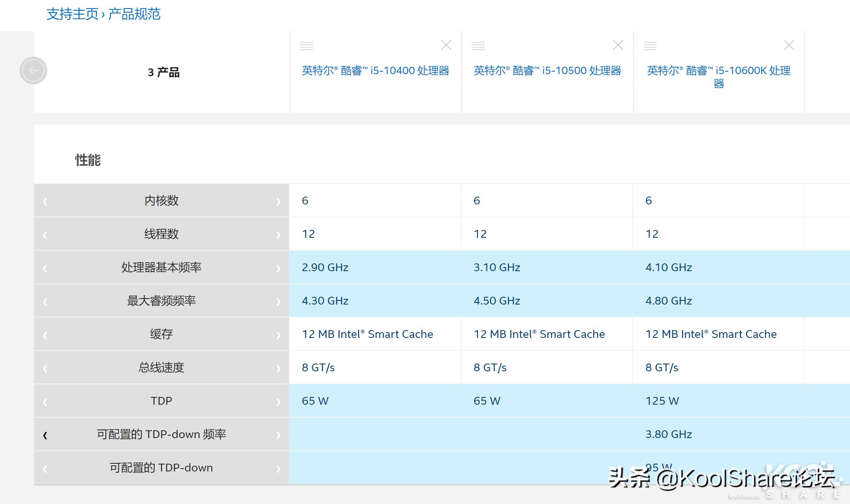Click left chevron on 最大睿频频率 row

click(x=45, y=302)
